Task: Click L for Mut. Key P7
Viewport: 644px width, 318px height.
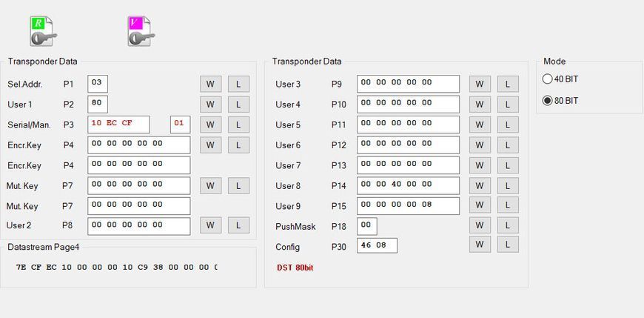Action: coord(238,185)
